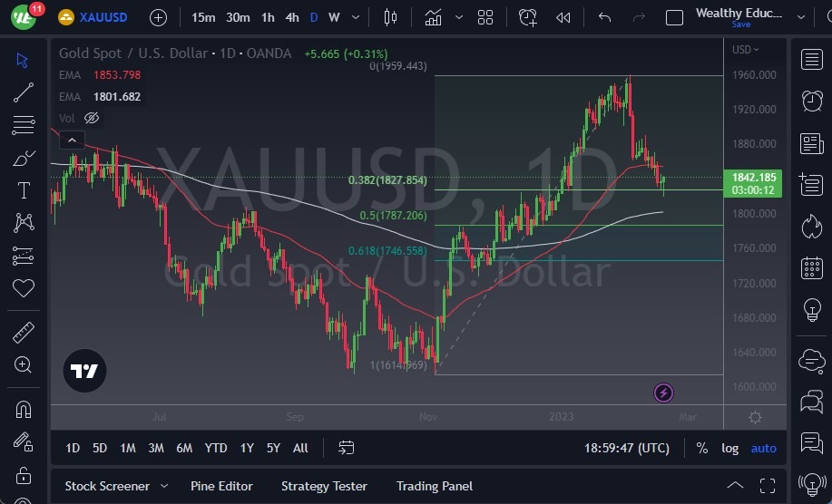Toggle stay in drawing mode
The height and width of the screenshot is (504, 832).
click(24, 442)
